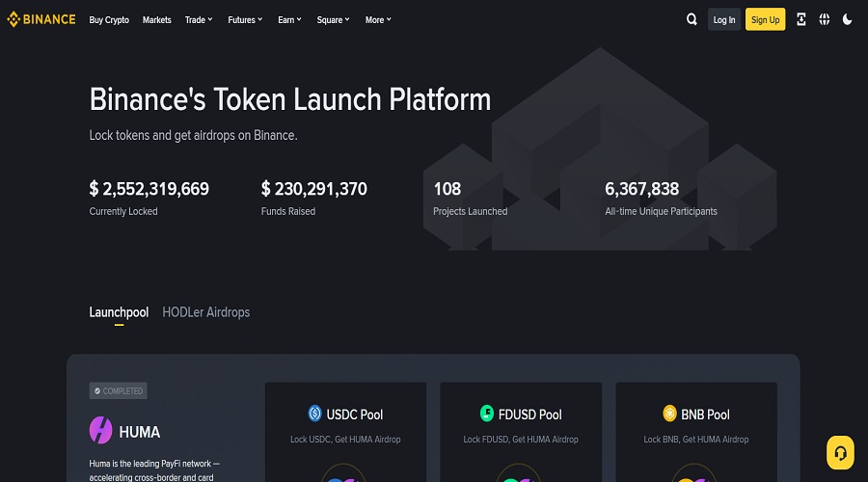
Task: Click "Binance's Token Launch Platform" heading
Action: (x=290, y=100)
